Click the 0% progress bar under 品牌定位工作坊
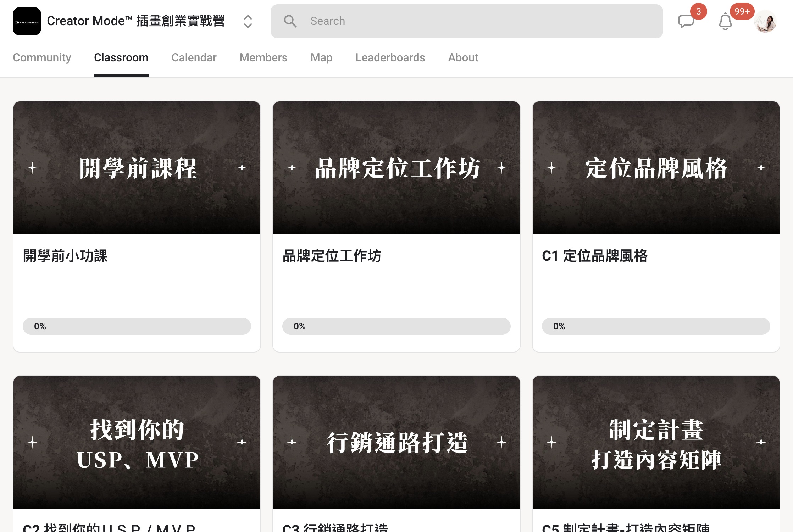The height and width of the screenshot is (532, 793). coord(396,326)
